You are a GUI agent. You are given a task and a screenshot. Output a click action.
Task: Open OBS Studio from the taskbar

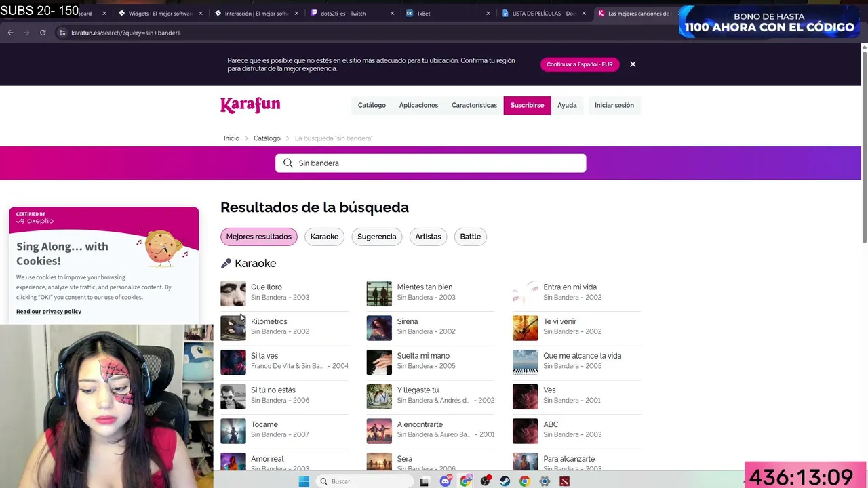485,481
